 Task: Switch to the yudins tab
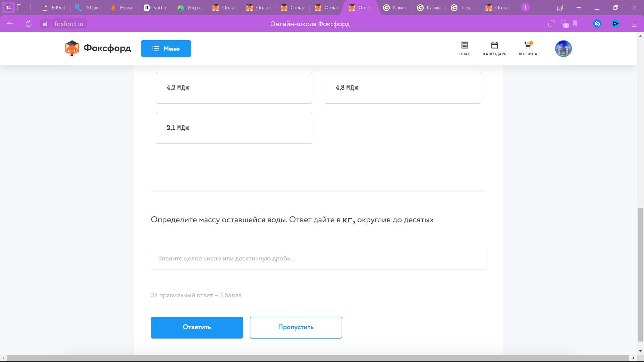tap(156, 8)
